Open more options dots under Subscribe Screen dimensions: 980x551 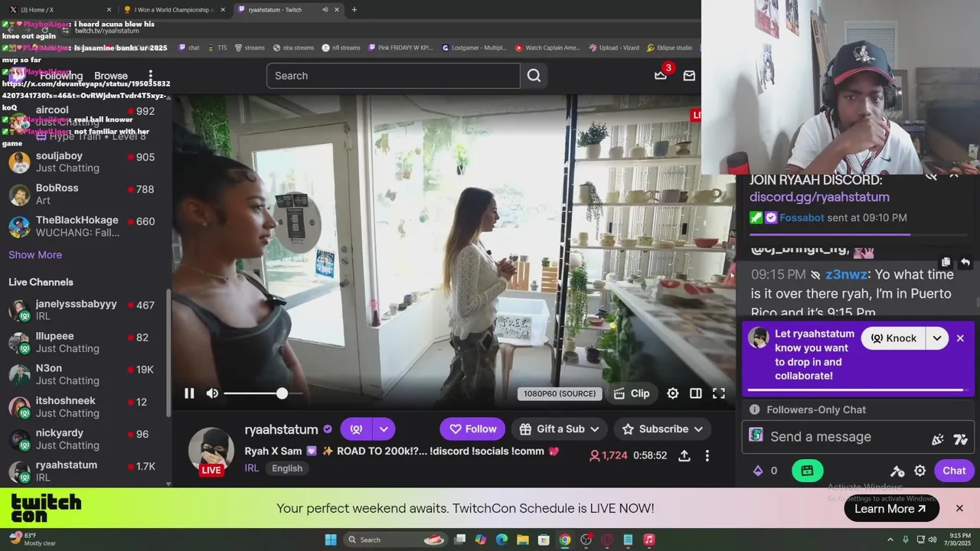point(707,455)
